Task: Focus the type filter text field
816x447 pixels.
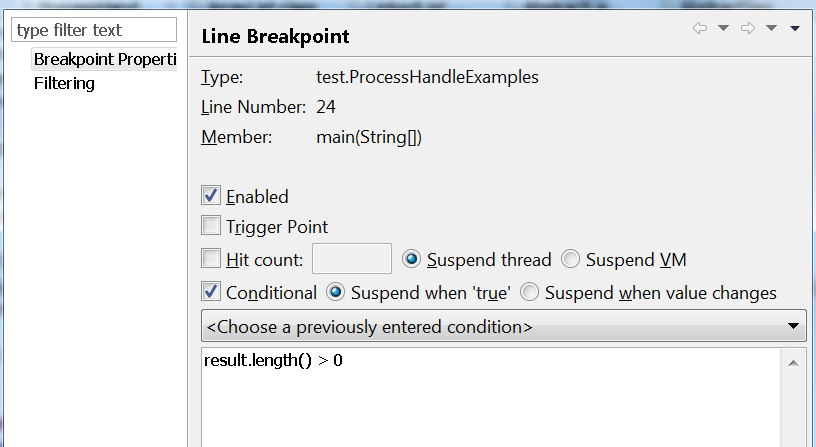Action: point(95,30)
